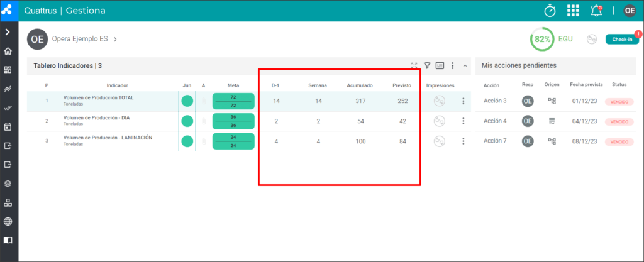Open the stopwatch timer icon
Screen dimensions: 644x262
[x=550, y=10]
